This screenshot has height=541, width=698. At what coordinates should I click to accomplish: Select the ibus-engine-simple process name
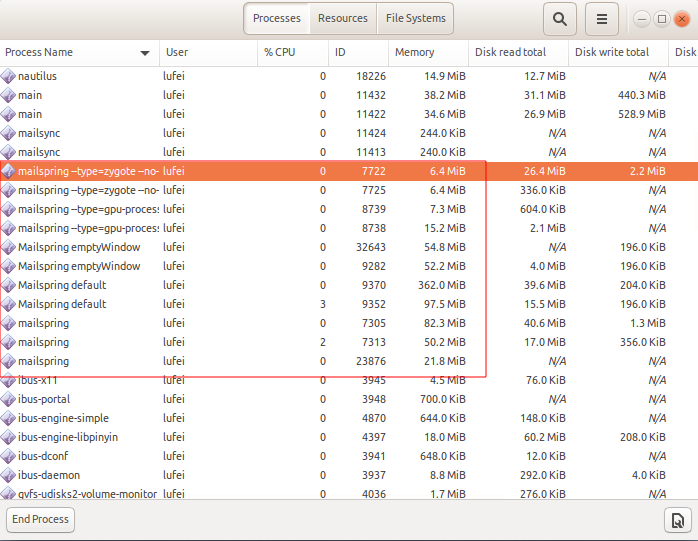pos(63,419)
